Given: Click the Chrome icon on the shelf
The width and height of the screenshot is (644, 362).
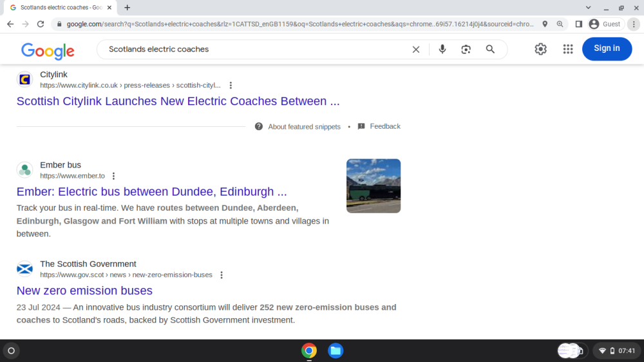Looking at the screenshot, I should pos(309,350).
